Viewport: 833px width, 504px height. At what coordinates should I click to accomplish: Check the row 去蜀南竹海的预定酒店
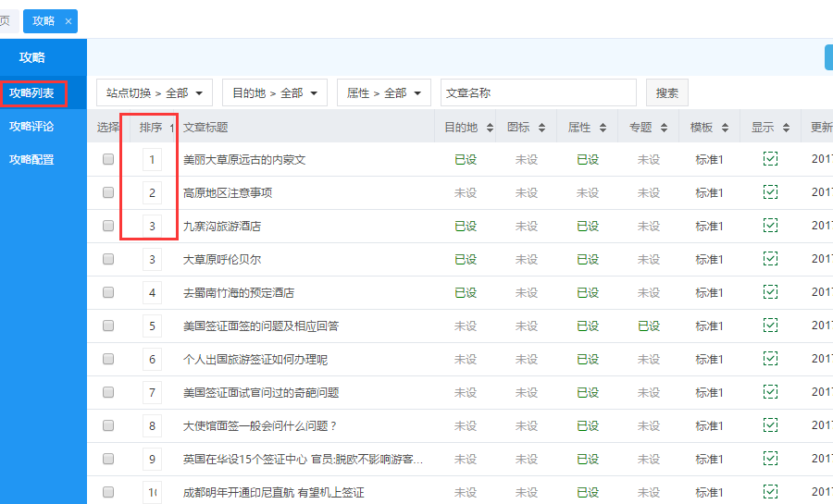coord(108,292)
